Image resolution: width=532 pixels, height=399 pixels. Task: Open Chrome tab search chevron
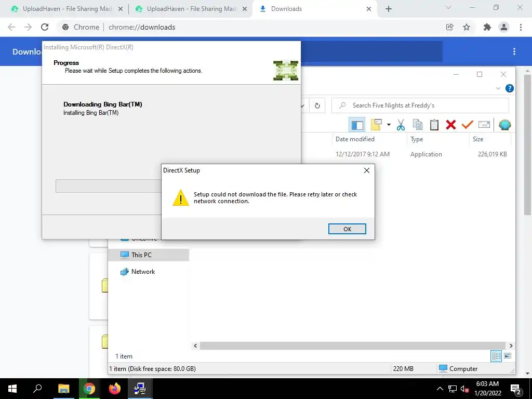(x=448, y=7)
